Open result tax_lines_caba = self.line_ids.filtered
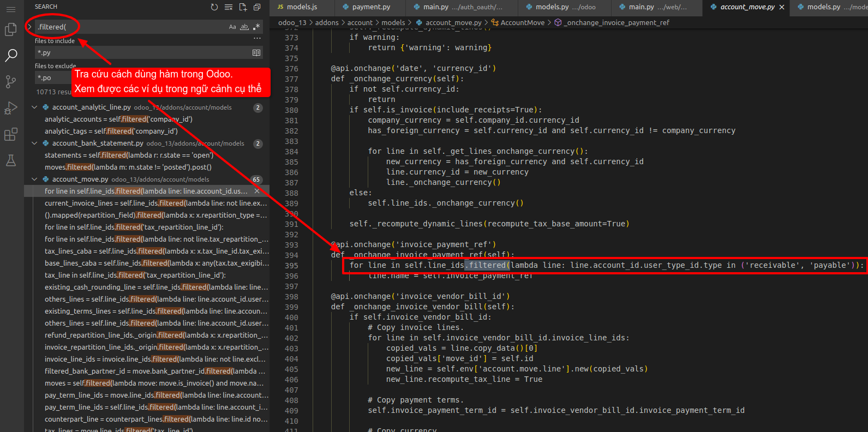 (x=157, y=251)
